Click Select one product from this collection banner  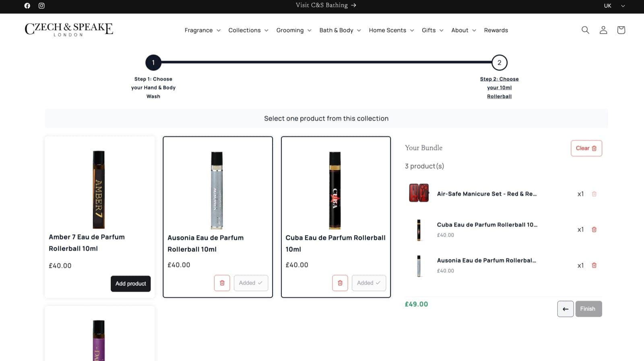[x=326, y=119]
